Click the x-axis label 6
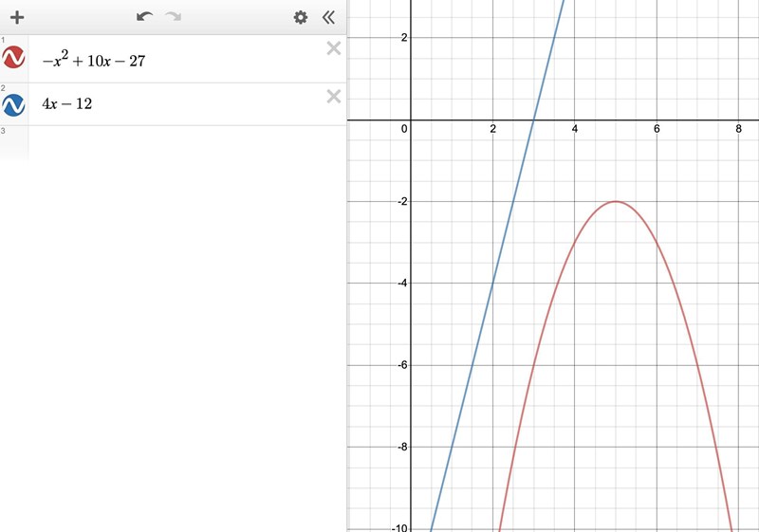This screenshot has height=532, width=759. pos(657,130)
